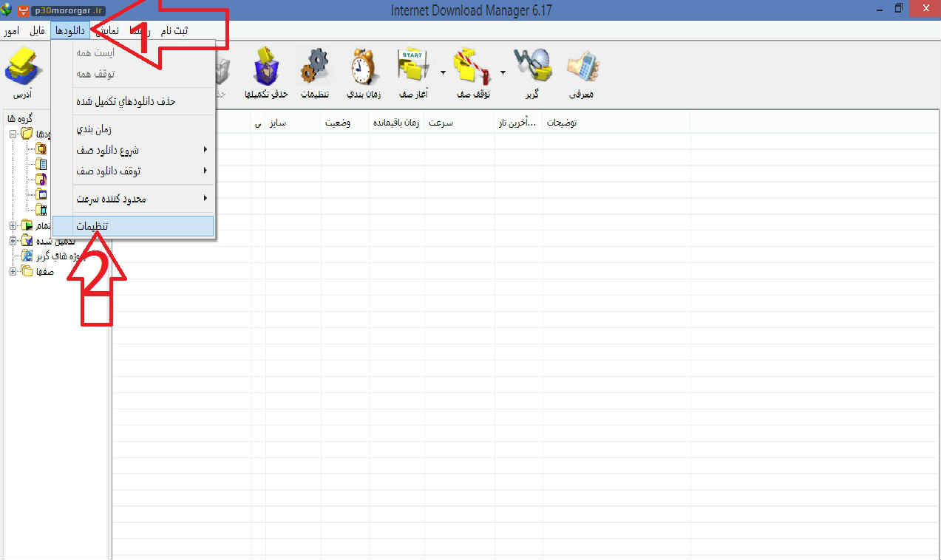Launch the گربر site grabber tool
941x560 pixels.
click(x=531, y=66)
